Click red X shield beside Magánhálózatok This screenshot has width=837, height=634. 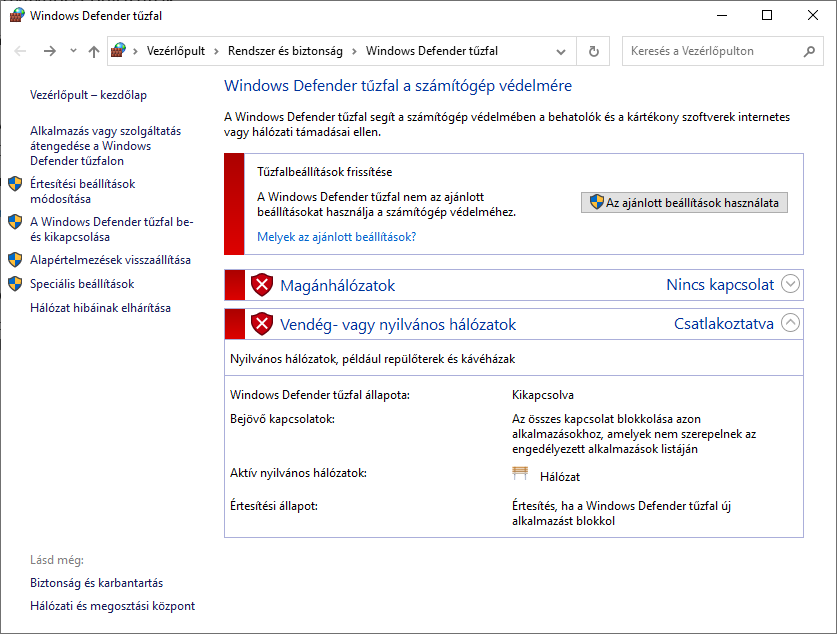coord(262,285)
